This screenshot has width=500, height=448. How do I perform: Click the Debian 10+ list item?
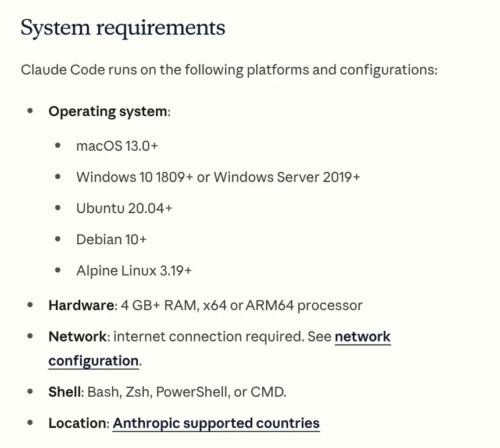111,239
